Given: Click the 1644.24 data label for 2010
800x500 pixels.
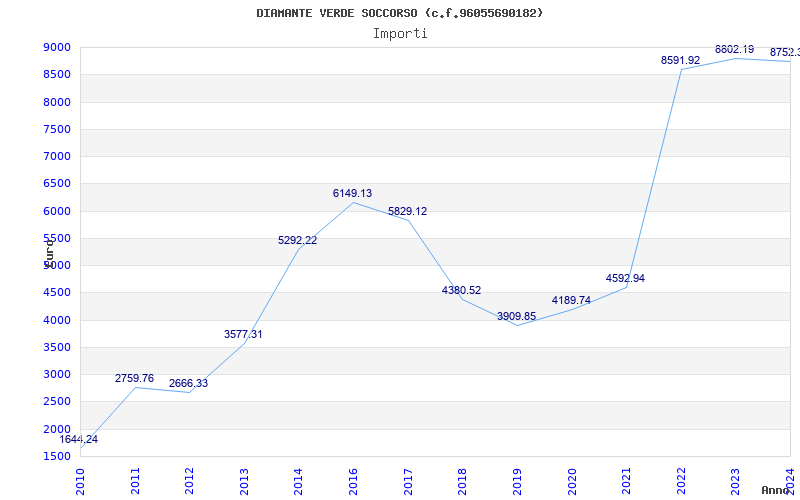Looking at the screenshot, I should tap(79, 439).
